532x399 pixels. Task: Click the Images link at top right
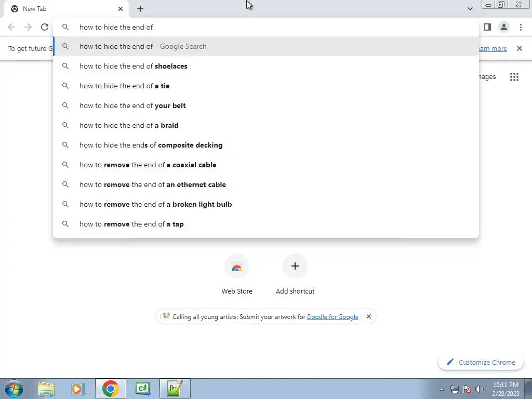[487, 77]
